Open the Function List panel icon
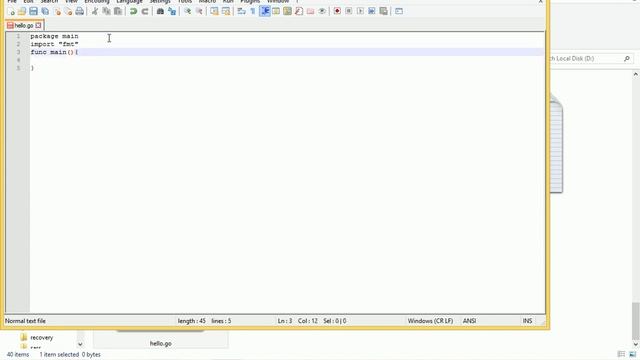 tap(299, 11)
